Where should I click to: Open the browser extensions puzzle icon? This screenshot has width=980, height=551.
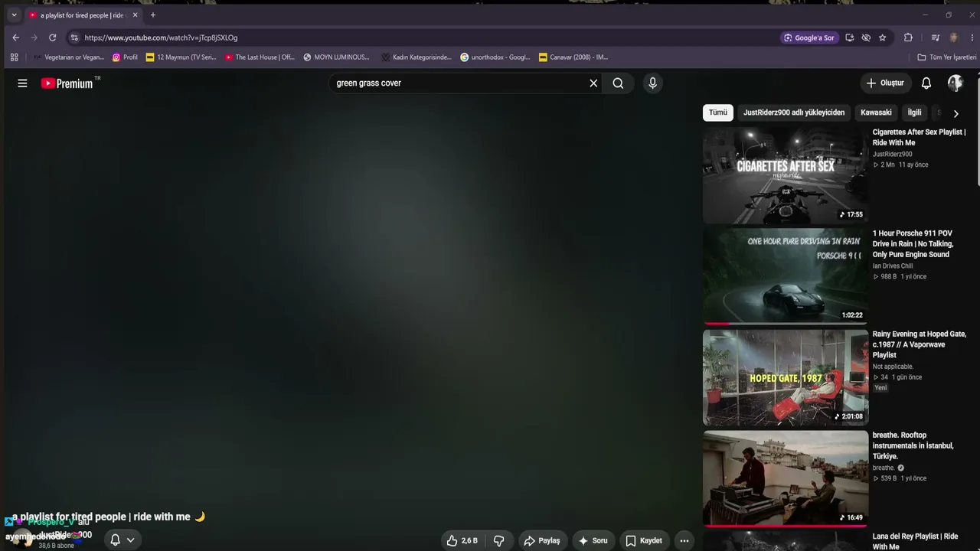tap(908, 37)
